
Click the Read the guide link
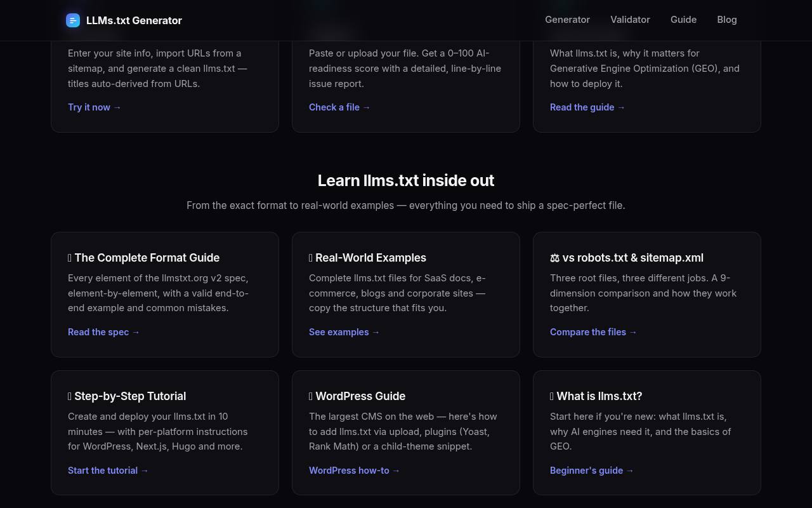(587, 107)
